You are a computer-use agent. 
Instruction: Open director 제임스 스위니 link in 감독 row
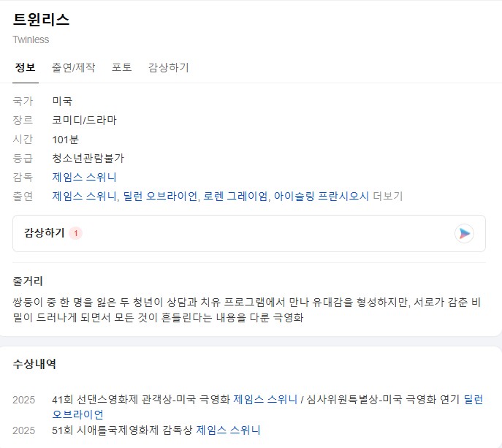[84, 177]
